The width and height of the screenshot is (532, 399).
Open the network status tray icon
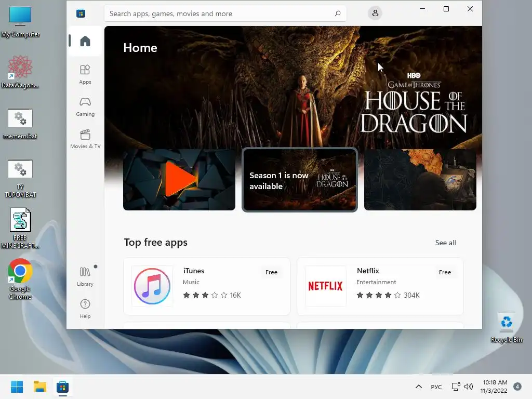point(456,387)
